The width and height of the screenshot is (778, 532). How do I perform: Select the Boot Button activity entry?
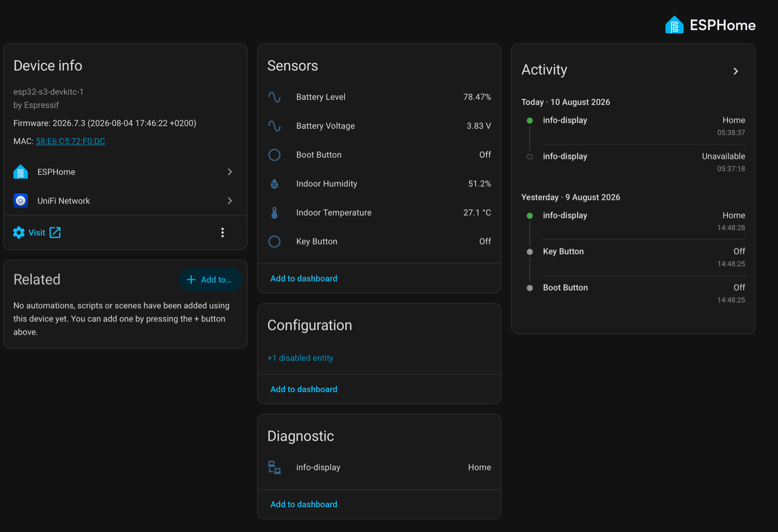[x=633, y=293]
